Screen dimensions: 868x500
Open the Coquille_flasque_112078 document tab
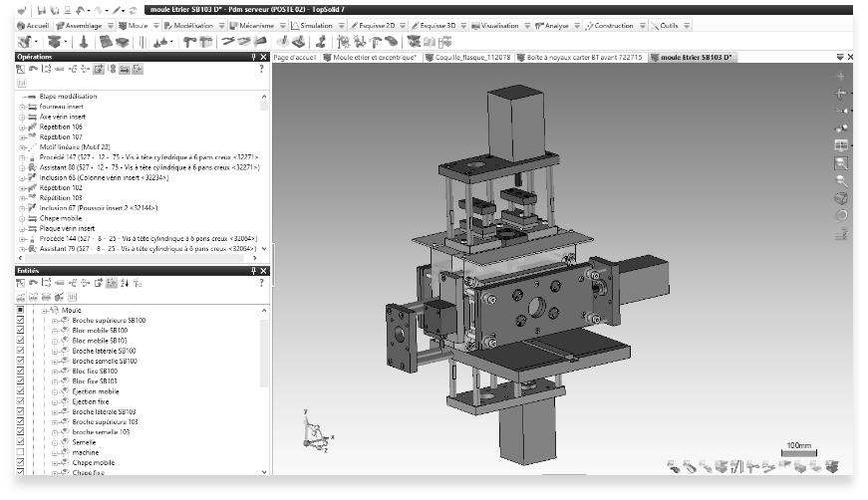tap(467, 58)
